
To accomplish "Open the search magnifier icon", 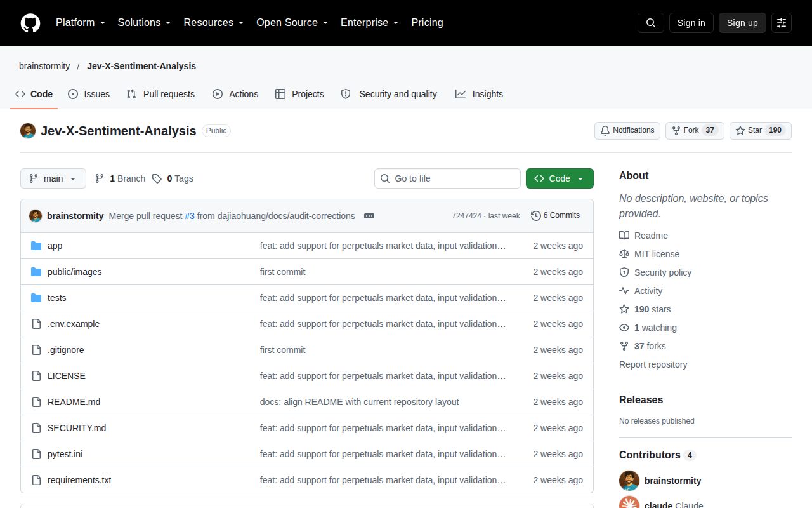I will tap(651, 23).
